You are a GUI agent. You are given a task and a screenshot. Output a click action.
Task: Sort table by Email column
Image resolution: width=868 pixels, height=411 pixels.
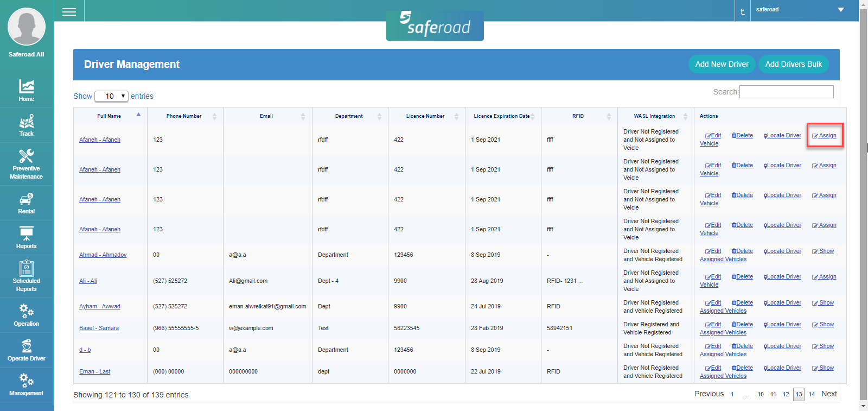pyautogui.click(x=267, y=116)
